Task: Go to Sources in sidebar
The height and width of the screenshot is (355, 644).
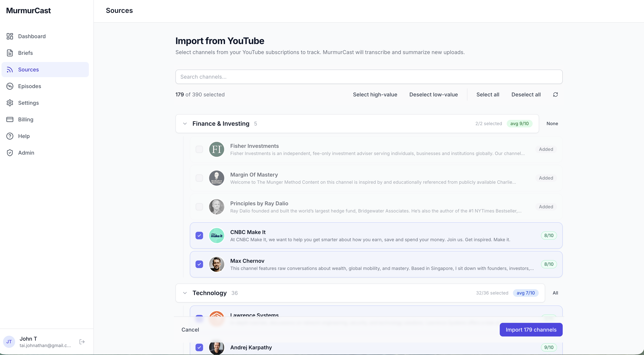Action: 28,70
